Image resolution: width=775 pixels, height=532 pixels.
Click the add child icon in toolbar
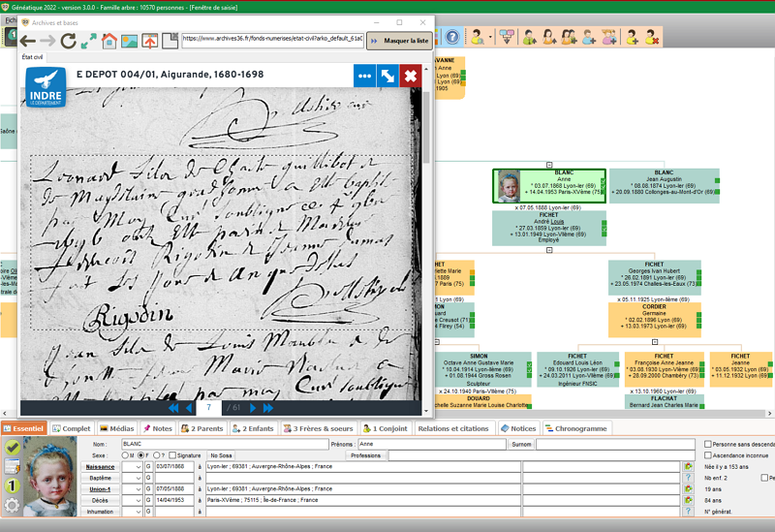589,37
